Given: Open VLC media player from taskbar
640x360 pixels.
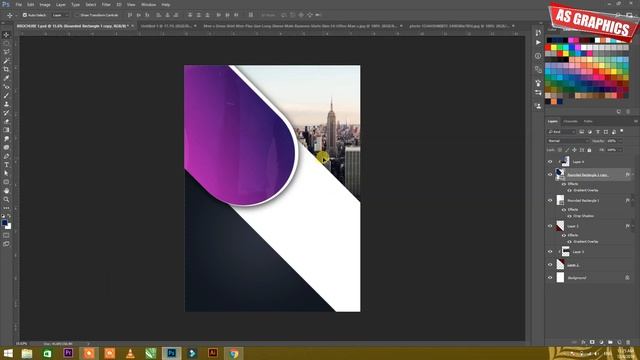Looking at the screenshot, I should pos(130,353).
